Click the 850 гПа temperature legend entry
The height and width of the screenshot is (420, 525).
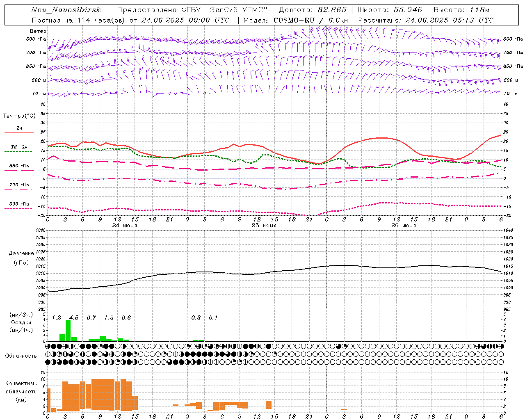(19, 167)
